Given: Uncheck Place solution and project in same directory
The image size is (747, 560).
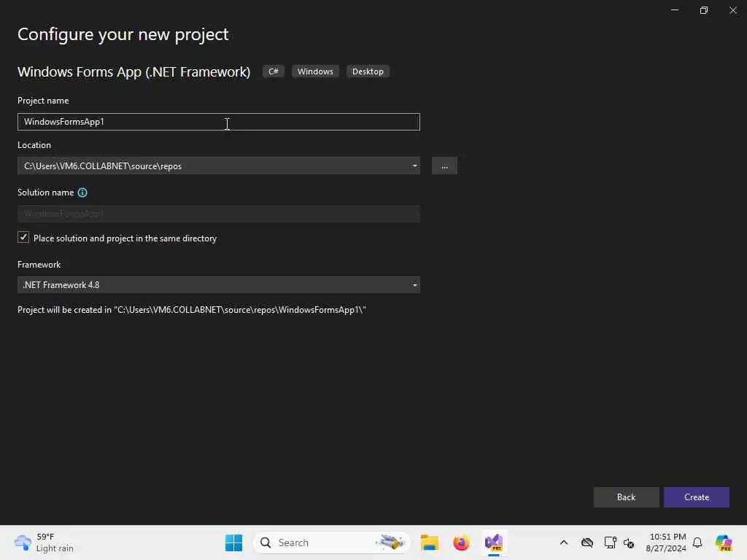Looking at the screenshot, I should pos(23,237).
